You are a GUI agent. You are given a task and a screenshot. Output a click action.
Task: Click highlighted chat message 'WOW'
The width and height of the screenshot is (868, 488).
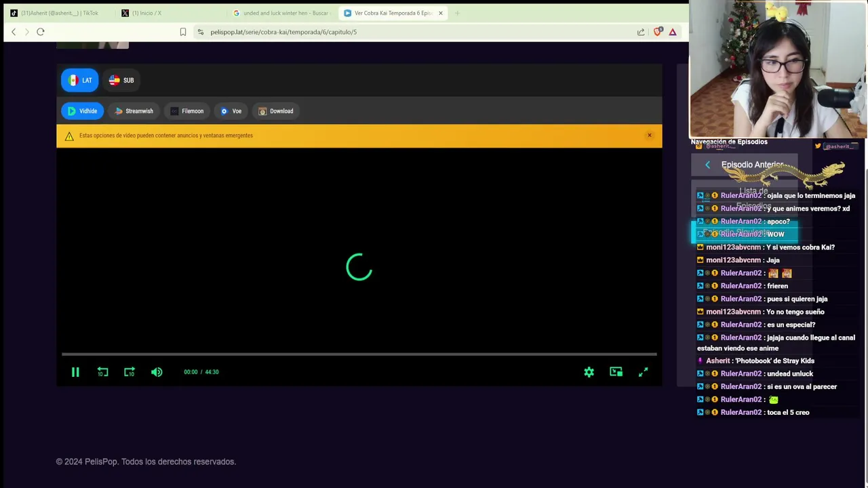776,235
